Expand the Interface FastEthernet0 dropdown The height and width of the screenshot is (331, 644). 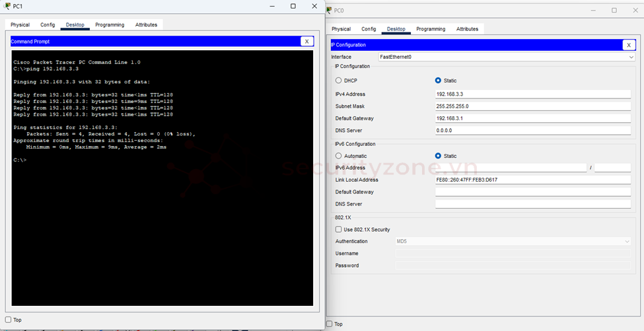tap(507, 57)
